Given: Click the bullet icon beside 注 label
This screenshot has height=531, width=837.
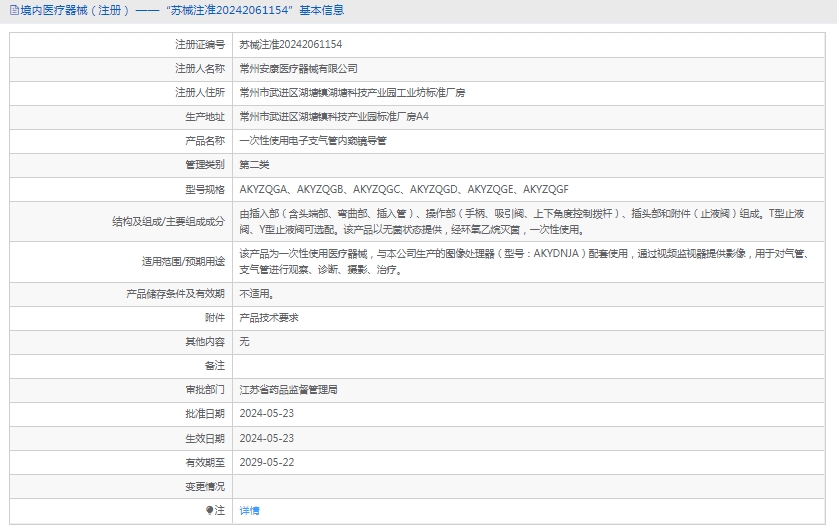Looking at the screenshot, I should click(210, 510).
